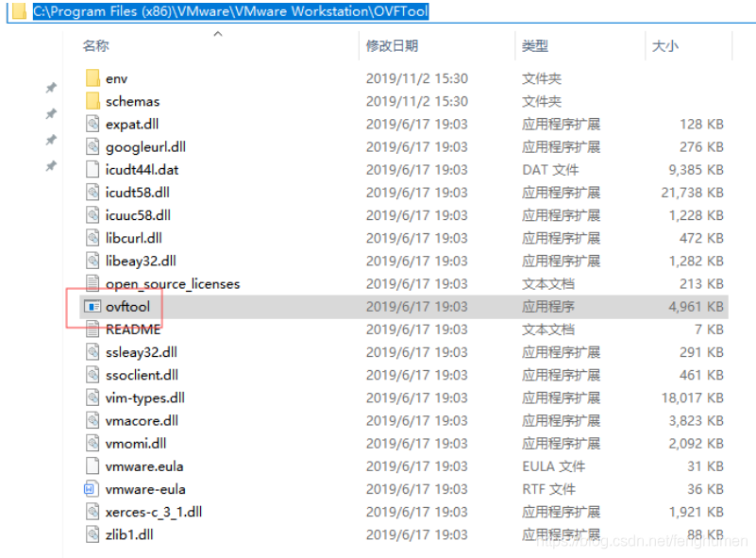This screenshot has height=558, width=756.
Task: Select the README document icon
Action: (92, 330)
